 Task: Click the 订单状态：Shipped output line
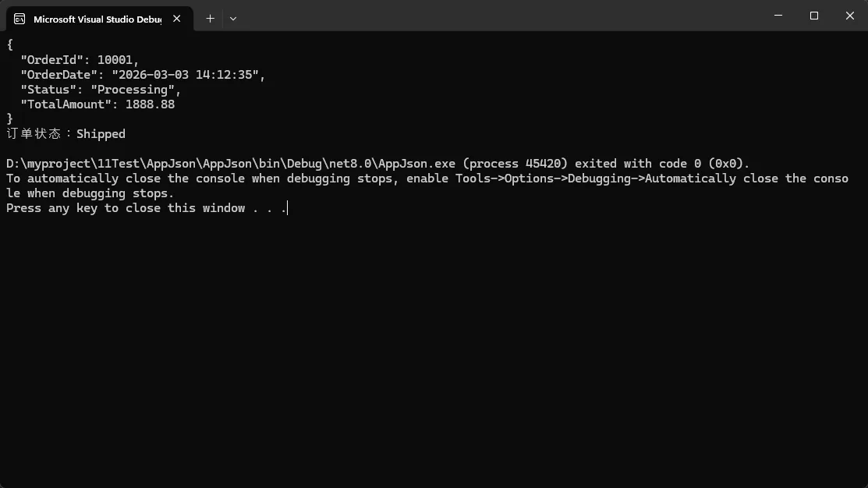point(66,134)
